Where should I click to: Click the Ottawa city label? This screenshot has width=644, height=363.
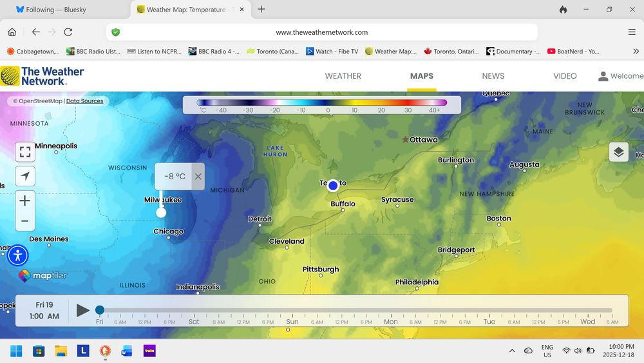pos(424,140)
